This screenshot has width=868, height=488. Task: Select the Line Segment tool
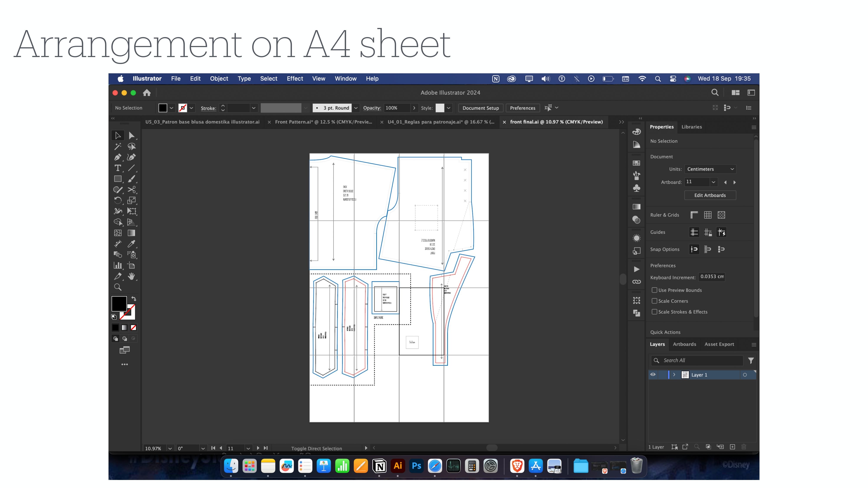click(x=132, y=168)
